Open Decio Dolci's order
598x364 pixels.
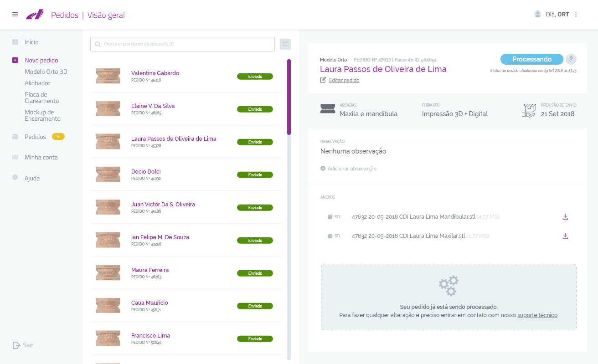(146, 172)
